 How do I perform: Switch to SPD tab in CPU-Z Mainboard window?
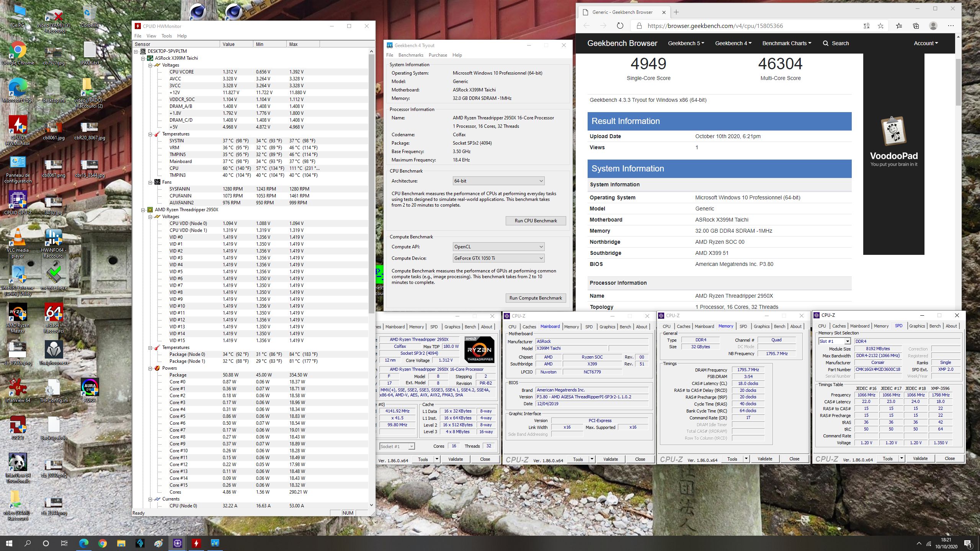(589, 327)
